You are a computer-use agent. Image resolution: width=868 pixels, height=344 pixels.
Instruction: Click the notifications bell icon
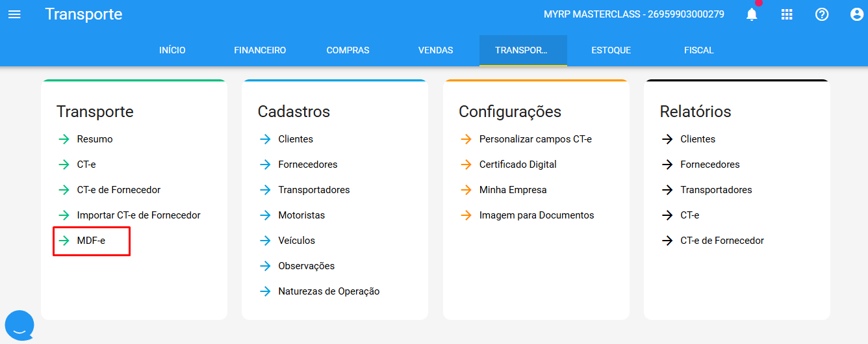(752, 14)
